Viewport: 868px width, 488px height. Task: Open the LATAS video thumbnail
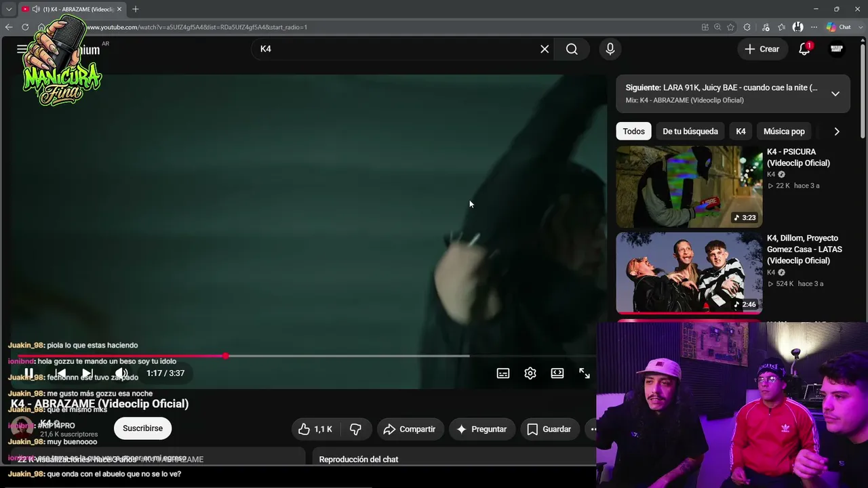pos(689,273)
